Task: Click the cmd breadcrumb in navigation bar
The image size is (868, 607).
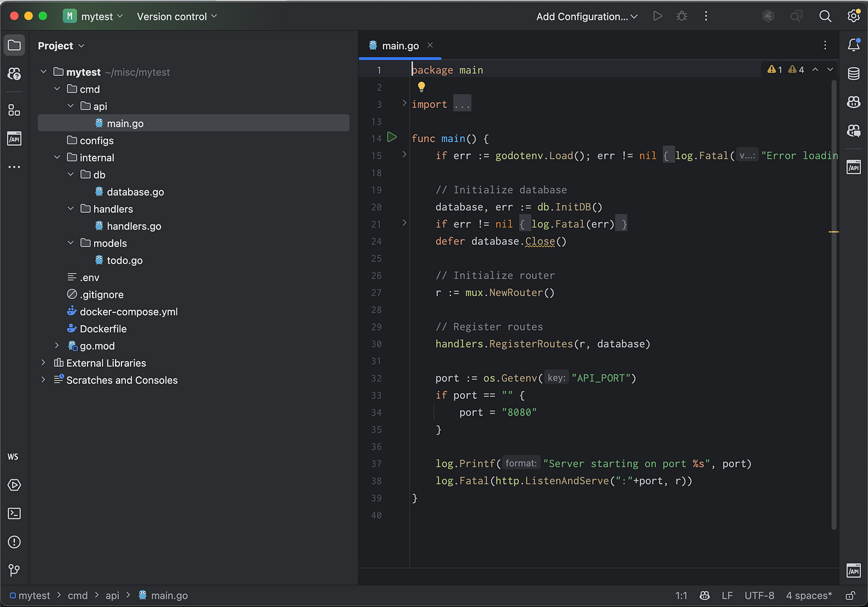Action: tap(77, 595)
